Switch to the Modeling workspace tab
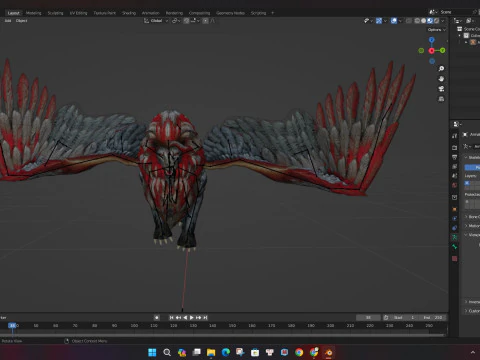 click(33, 13)
